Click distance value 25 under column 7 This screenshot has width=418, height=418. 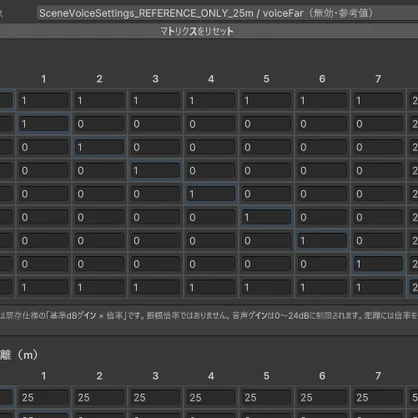[x=378, y=397]
